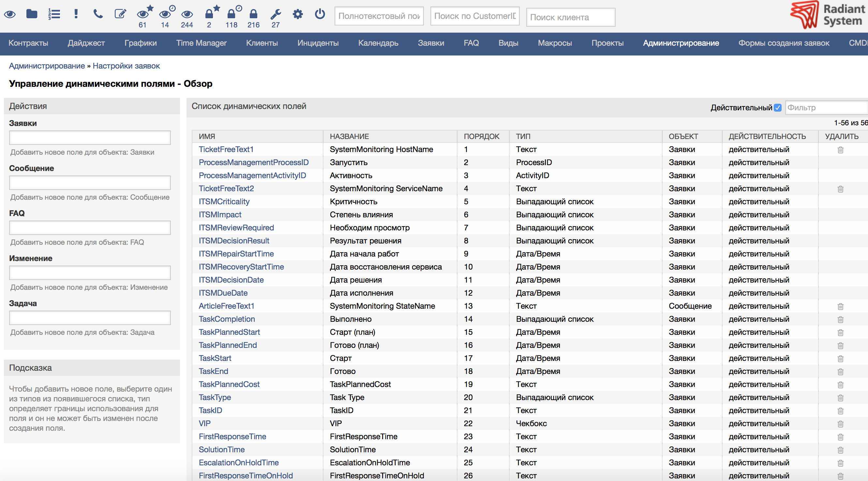Delete the TaskCompletion field
The height and width of the screenshot is (481, 868).
tap(840, 319)
